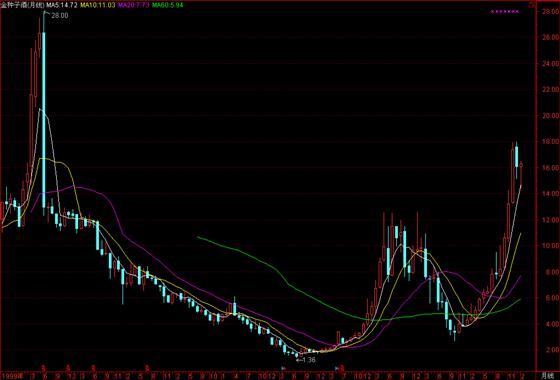
Task: Click the 1.36 lowest price arrow annotation
Action: tap(306, 360)
